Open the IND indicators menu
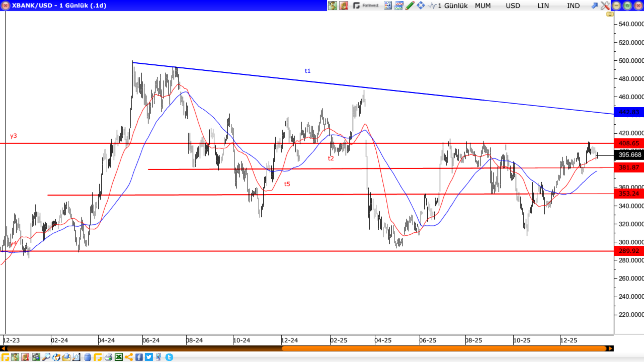Screen dimensions: 644x362 pyautogui.click(x=573, y=5)
